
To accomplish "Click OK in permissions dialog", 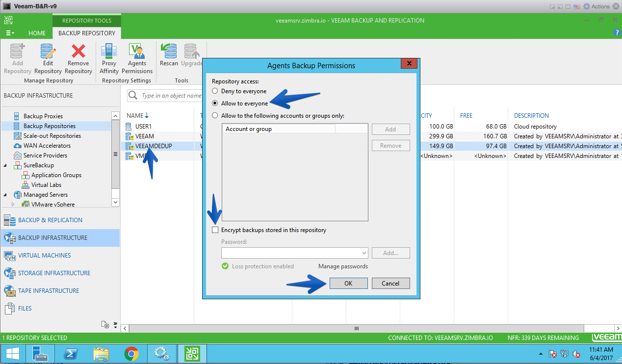I will pos(348,284).
